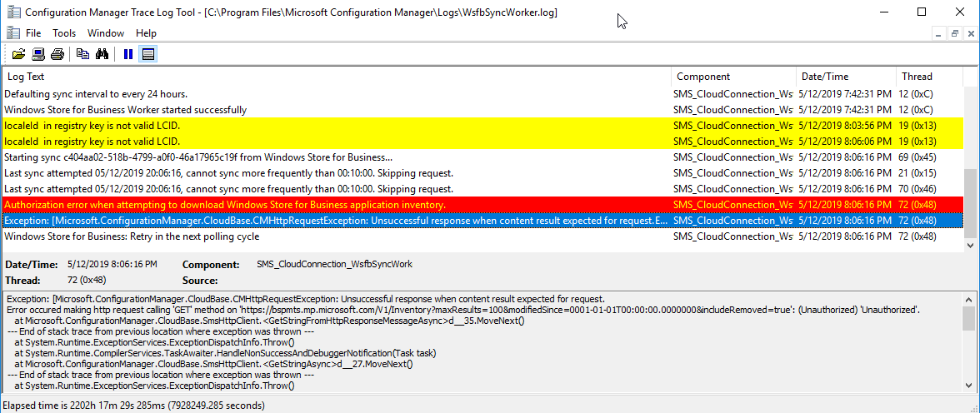Select 'Last sync attempted' row on thread 70 (0x46)
The height and width of the screenshot is (413, 980).
(x=482, y=189)
